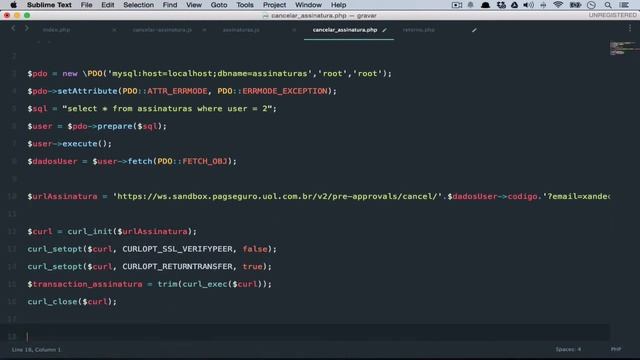Switch to the assinaturas.js tab

(x=241, y=30)
